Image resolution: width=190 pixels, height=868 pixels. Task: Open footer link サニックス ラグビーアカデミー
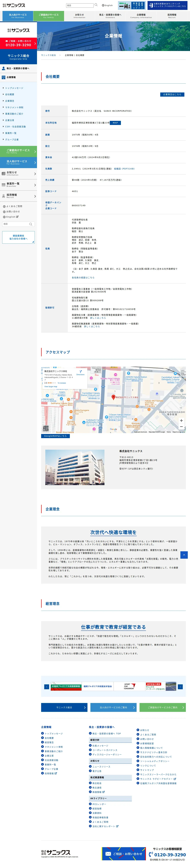coord(156,779)
